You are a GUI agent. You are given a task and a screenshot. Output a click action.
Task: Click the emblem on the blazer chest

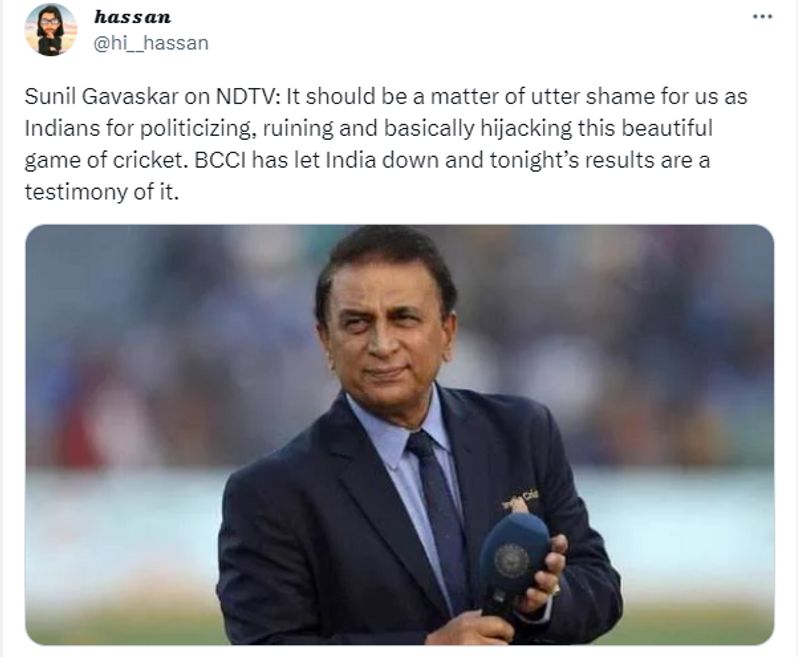520,496
